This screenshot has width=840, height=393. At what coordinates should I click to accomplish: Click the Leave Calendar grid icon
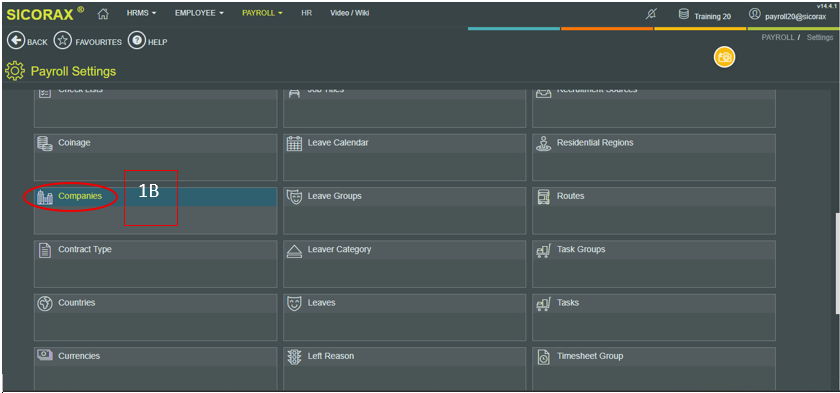(294, 143)
